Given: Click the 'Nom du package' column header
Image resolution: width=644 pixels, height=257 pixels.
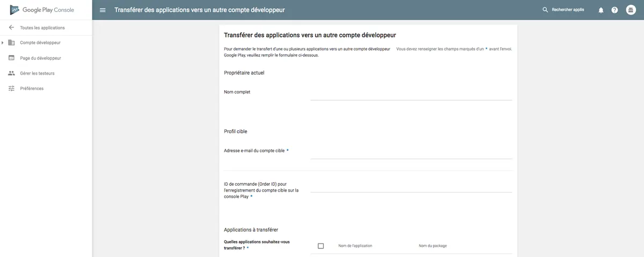Looking at the screenshot, I should pyautogui.click(x=433, y=246).
